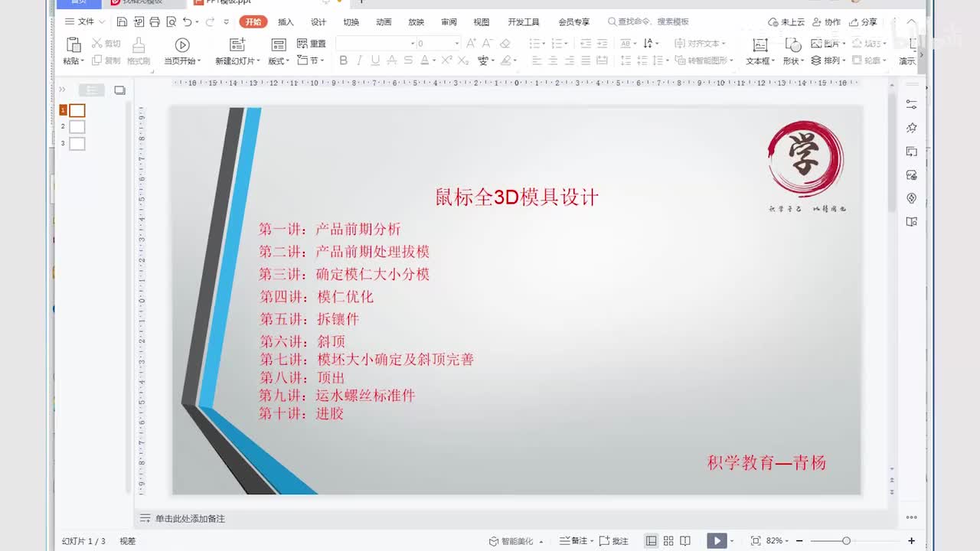Click the font color A button

pyautogui.click(x=426, y=60)
